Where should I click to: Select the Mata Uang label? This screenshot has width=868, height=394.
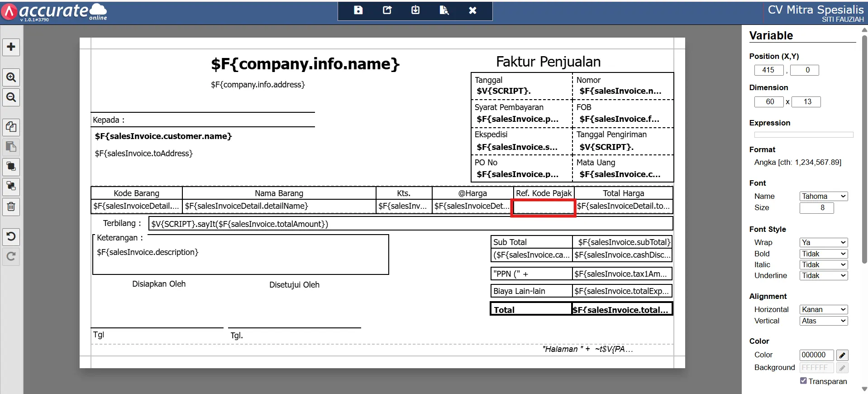[596, 163]
